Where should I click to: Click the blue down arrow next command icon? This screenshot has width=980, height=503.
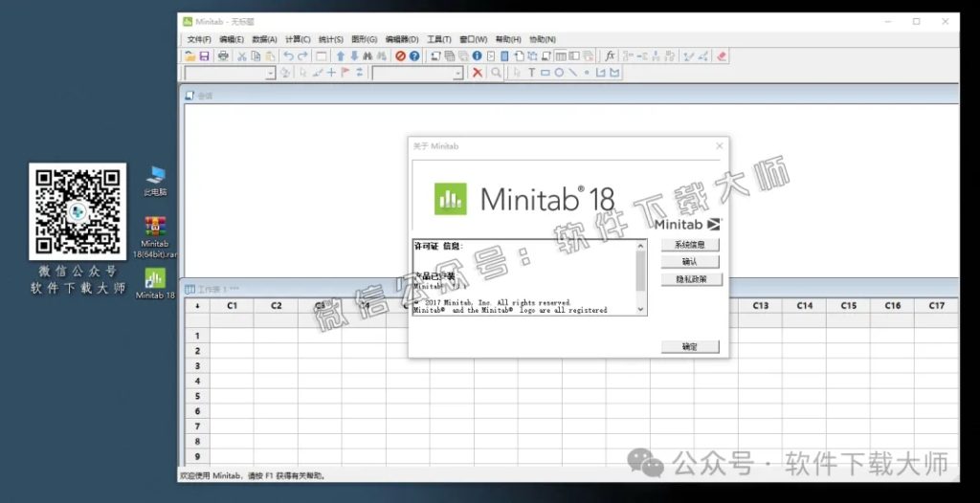(354, 56)
